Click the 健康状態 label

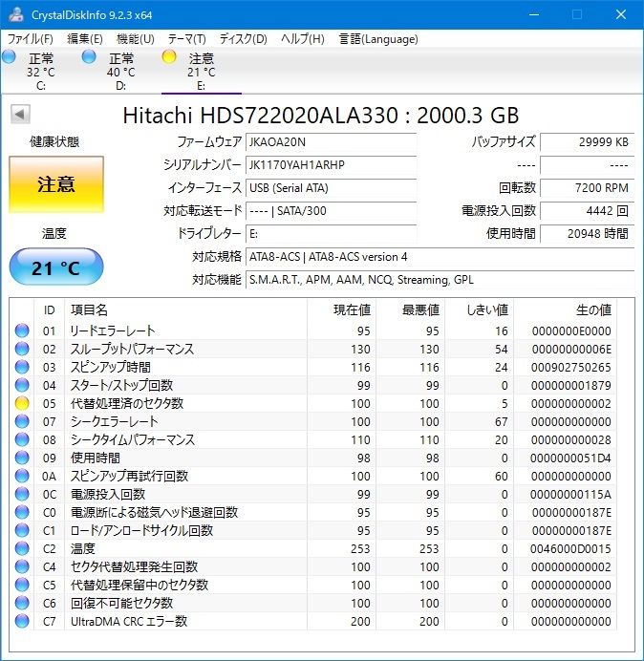pos(54,142)
